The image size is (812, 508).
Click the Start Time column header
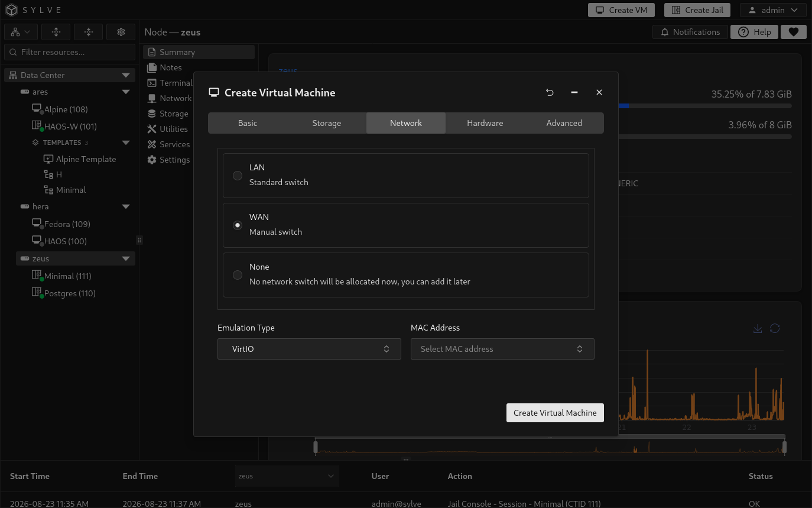30,476
